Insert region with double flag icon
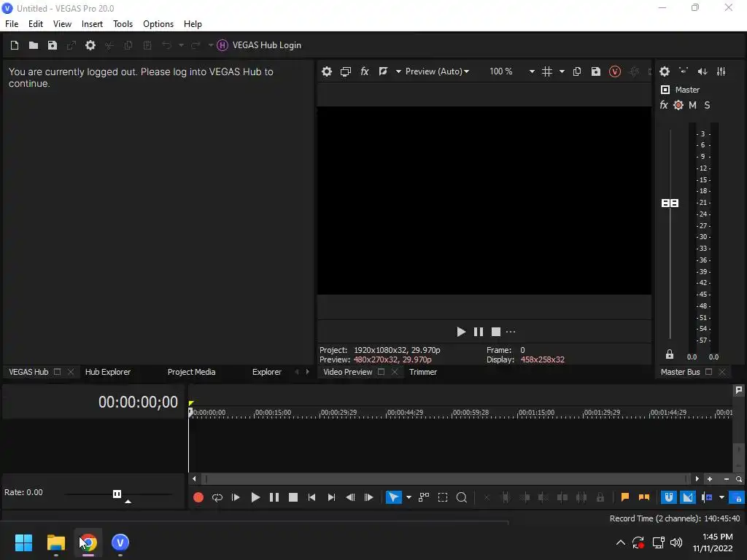Screen dimensions: 747x560 [643, 497]
